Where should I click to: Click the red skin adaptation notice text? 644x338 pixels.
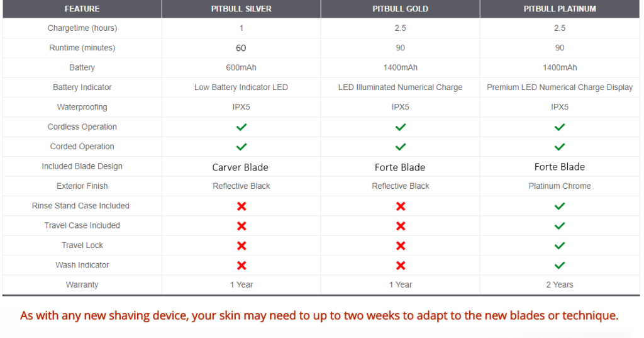click(319, 316)
